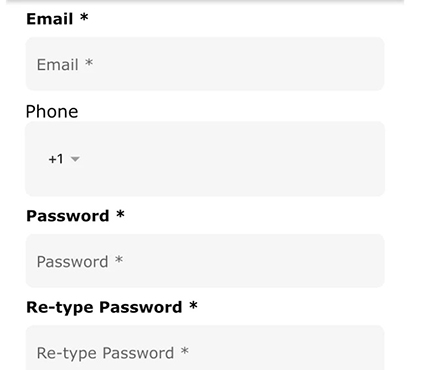Click the placeholder asterisk inside Email field

(89, 62)
